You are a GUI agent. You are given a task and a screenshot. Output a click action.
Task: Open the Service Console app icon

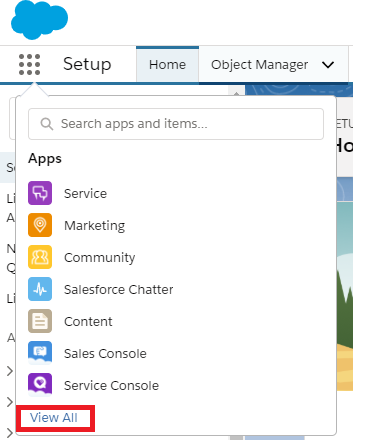[40, 385]
